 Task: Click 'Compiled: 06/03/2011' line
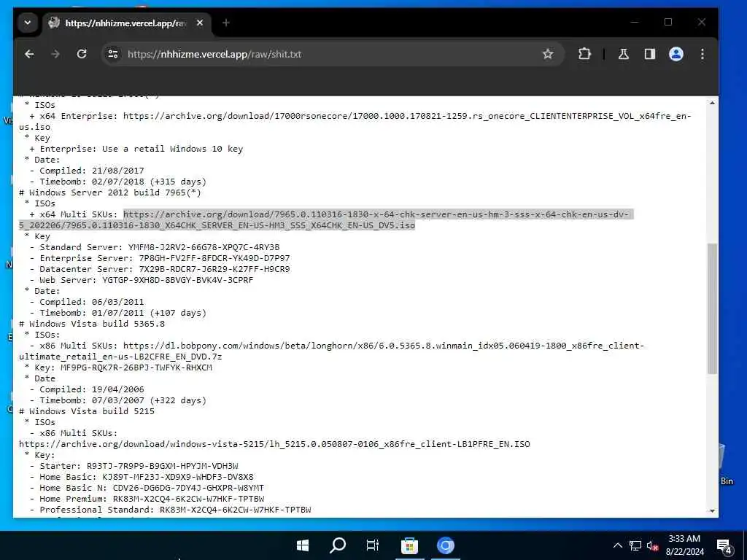87,302
